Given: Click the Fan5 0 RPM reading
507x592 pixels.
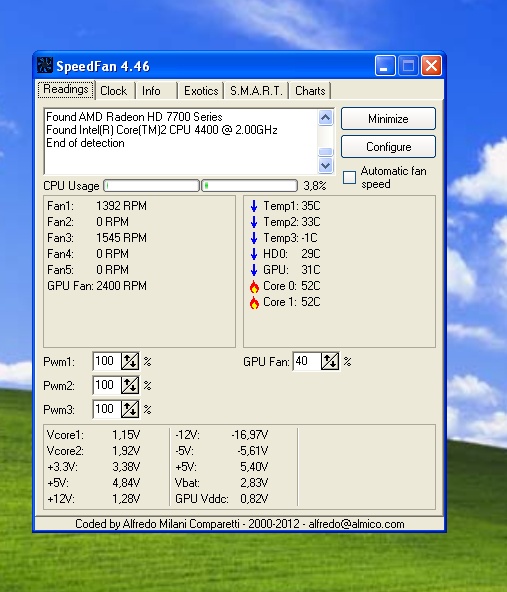Looking at the screenshot, I should coord(88,270).
